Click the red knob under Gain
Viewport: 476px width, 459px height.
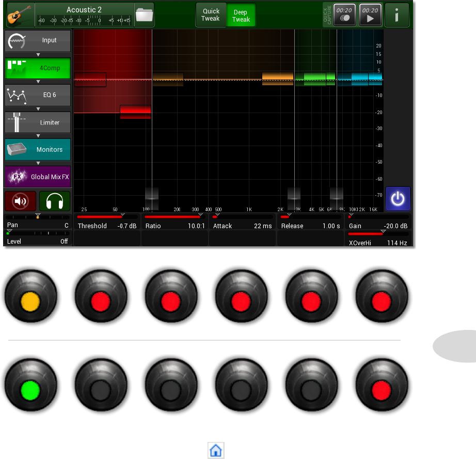click(x=382, y=296)
